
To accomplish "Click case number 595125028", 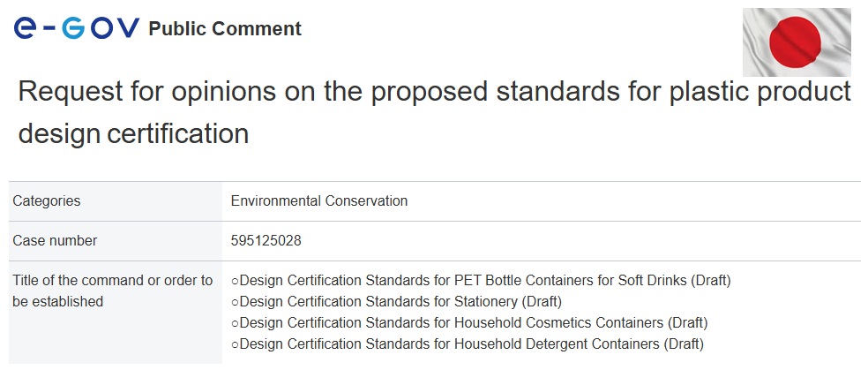I will click(266, 240).
